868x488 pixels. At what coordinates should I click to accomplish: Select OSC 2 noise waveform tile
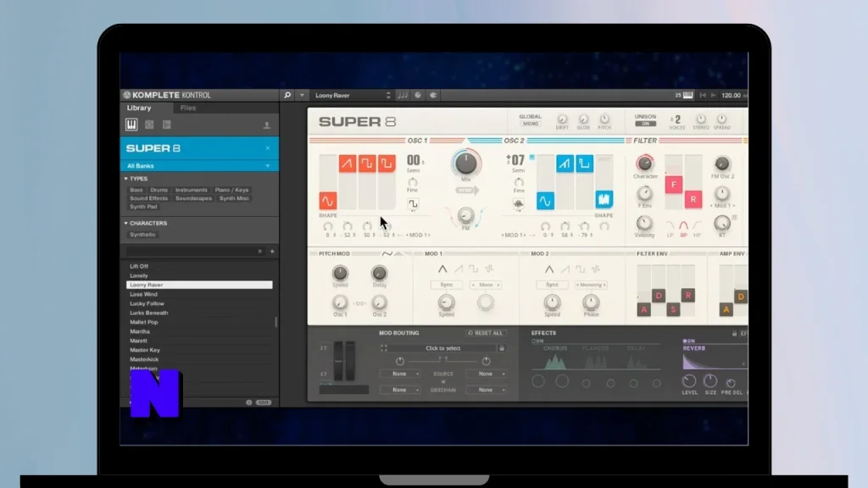pos(604,199)
